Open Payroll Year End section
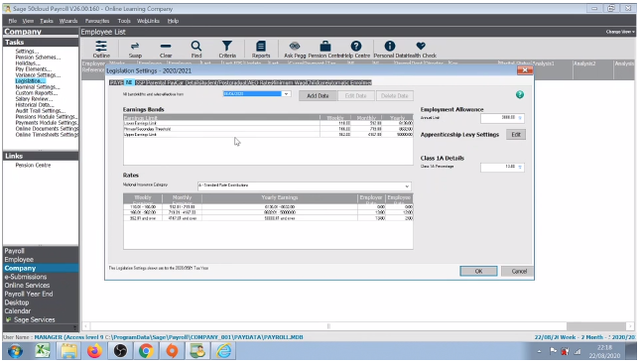The height and width of the screenshot is (364, 641). tap(29, 294)
